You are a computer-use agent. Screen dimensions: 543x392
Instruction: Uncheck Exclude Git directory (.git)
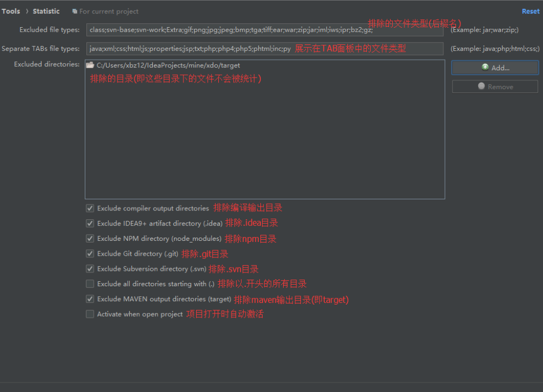[x=90, y=254]
